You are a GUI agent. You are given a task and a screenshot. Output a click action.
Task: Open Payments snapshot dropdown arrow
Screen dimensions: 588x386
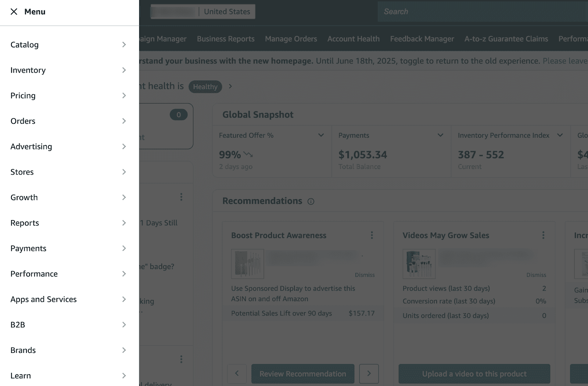coord(440,135)
